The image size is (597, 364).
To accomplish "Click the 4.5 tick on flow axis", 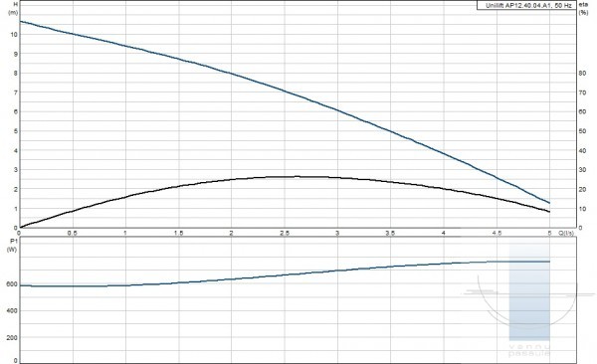I will pos(497,233).
